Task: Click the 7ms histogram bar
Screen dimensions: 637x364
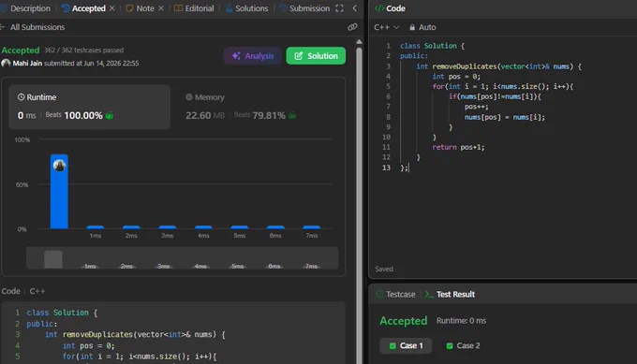Action: [312, 227]
